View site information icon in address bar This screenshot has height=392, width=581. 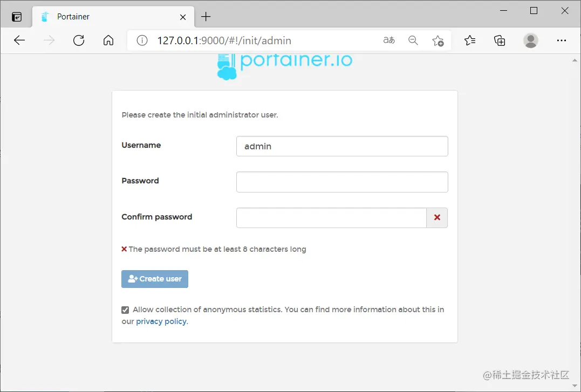(x=142, y=40)
